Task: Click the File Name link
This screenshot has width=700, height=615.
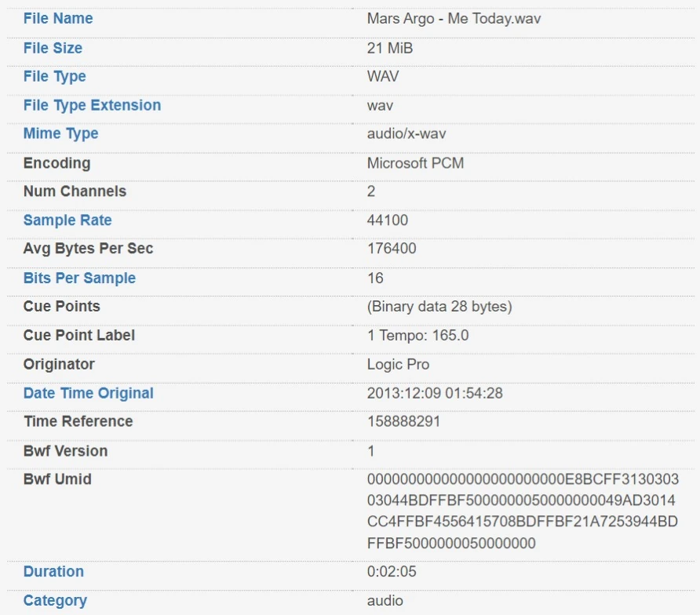Action: [x=58, y=18]
